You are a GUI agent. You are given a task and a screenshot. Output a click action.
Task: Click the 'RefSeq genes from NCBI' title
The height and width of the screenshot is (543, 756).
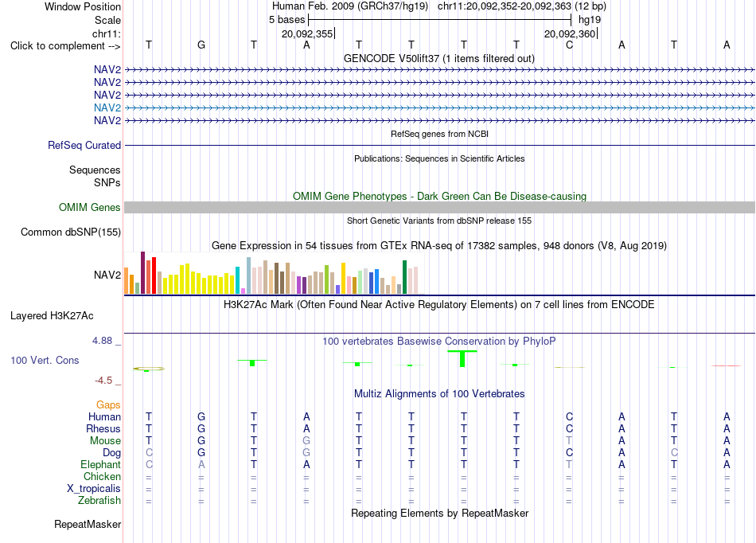click(439, 134)
